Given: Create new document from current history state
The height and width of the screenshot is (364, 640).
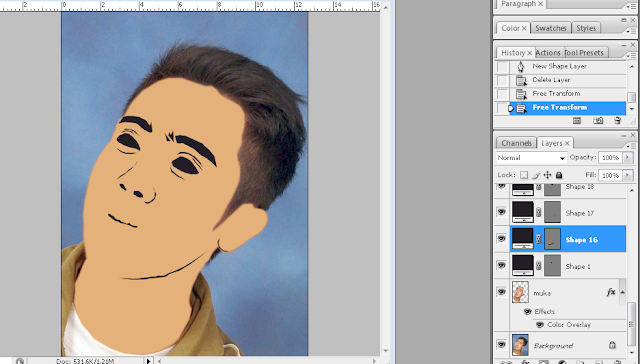Looking at the screenshot, I should 577,121.
